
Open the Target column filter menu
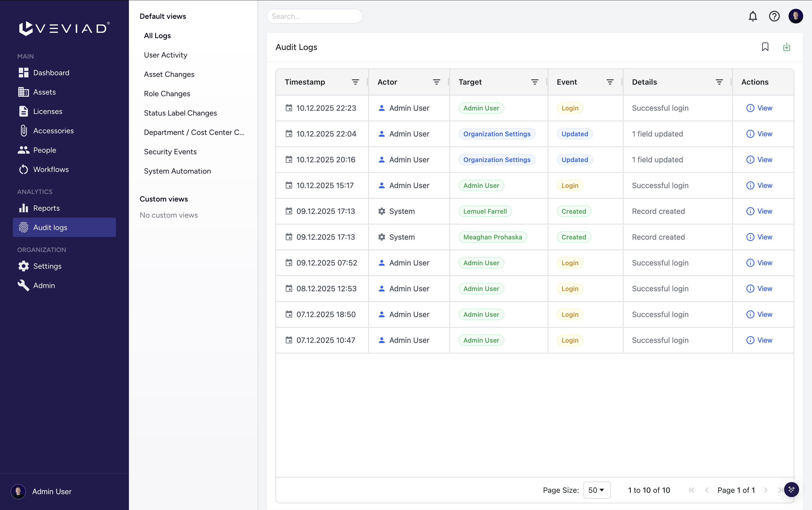coord(535,82)
